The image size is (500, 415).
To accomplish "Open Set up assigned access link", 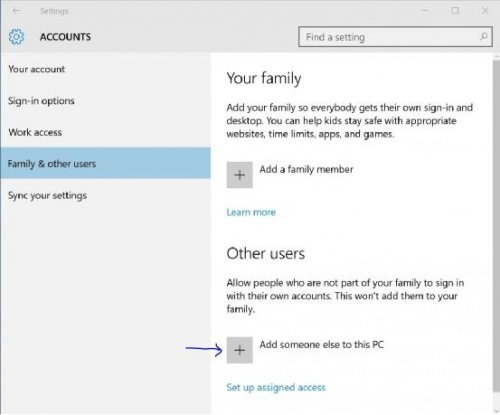I will coord(276,387).
